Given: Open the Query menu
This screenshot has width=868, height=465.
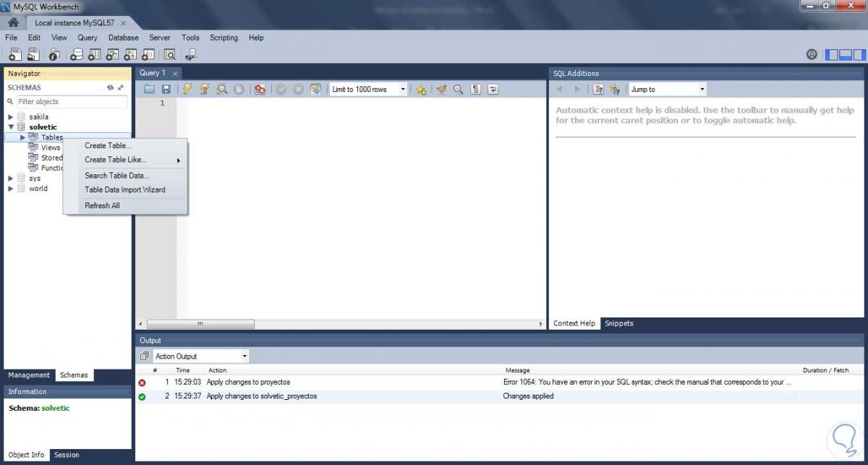Looking at the screenshot, I should tap(88, 38).
